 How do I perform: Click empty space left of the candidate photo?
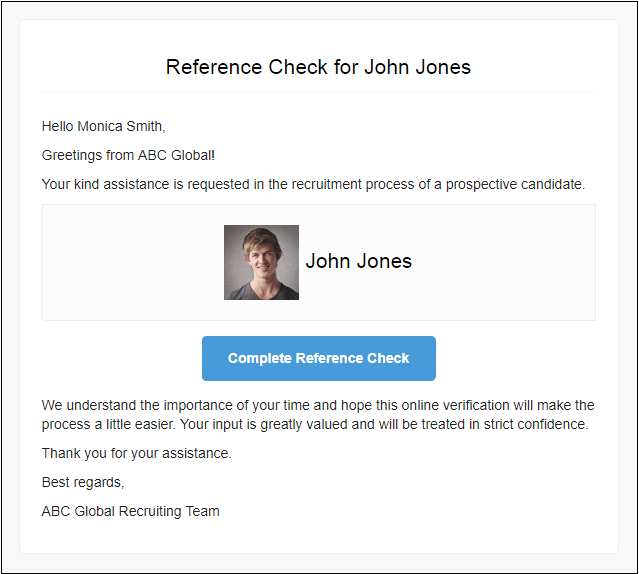130,262
